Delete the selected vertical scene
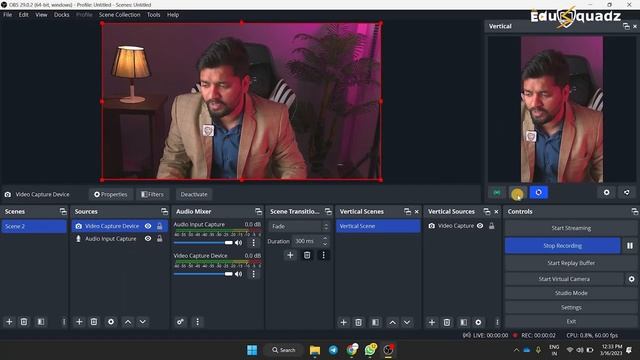640x360 pixels. pyautogui.click(x=358, y=322)
